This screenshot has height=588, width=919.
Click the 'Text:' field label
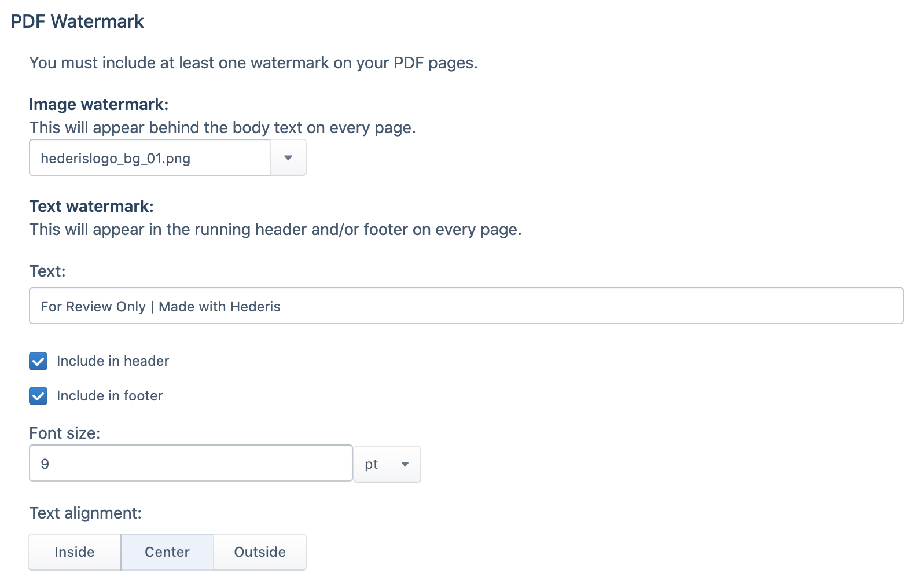pyautogui.click(x=47, y=271)
